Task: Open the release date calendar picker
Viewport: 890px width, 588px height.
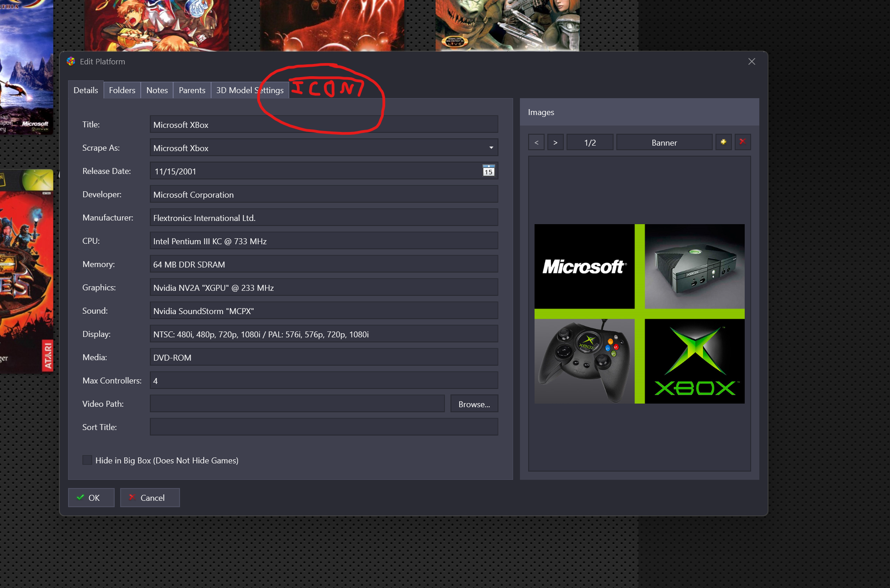Action: click(488, 171)
